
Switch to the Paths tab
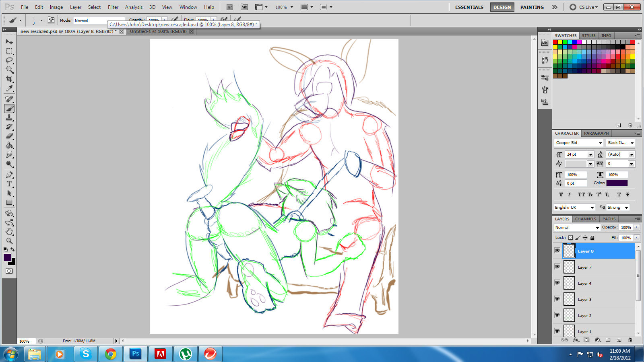pos(609,219)
